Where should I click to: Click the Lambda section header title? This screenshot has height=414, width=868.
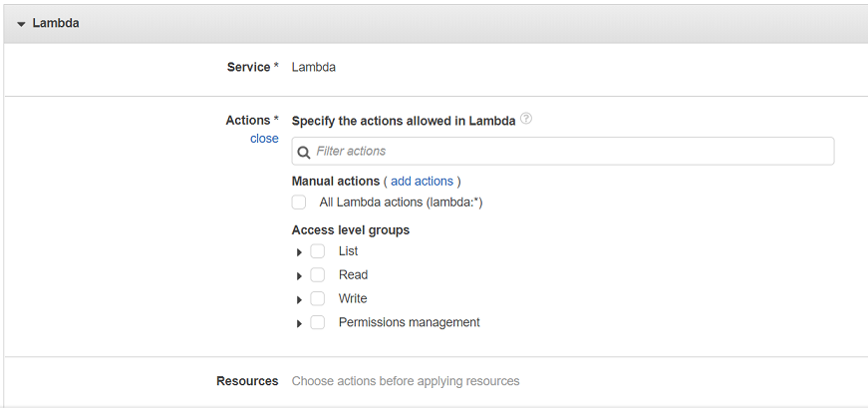click(56, 23)
